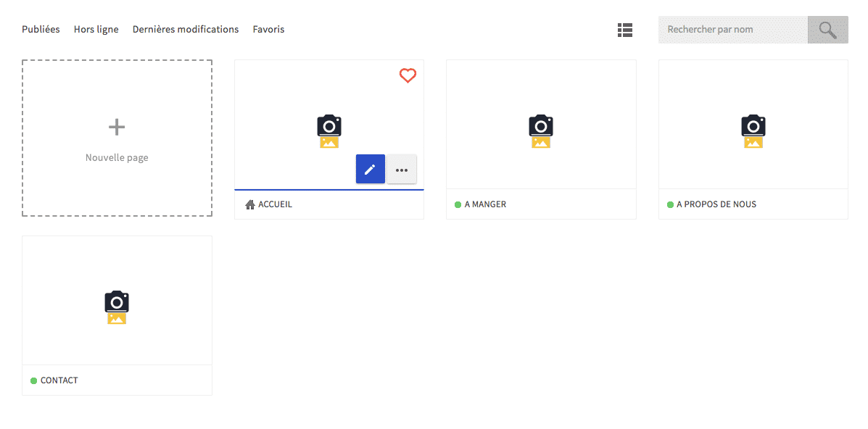Image resolution: width=868 pixels, height=429 pixels.
Task: Click green status dot beside A MANGER
Action: tap(458, 205)
